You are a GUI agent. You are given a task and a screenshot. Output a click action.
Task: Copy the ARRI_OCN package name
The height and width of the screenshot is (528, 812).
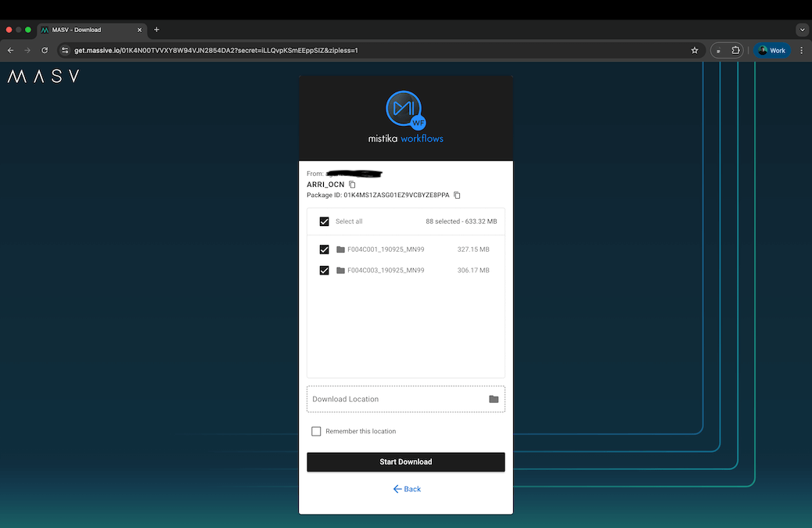pyautogui.click(x=351, y=184)
